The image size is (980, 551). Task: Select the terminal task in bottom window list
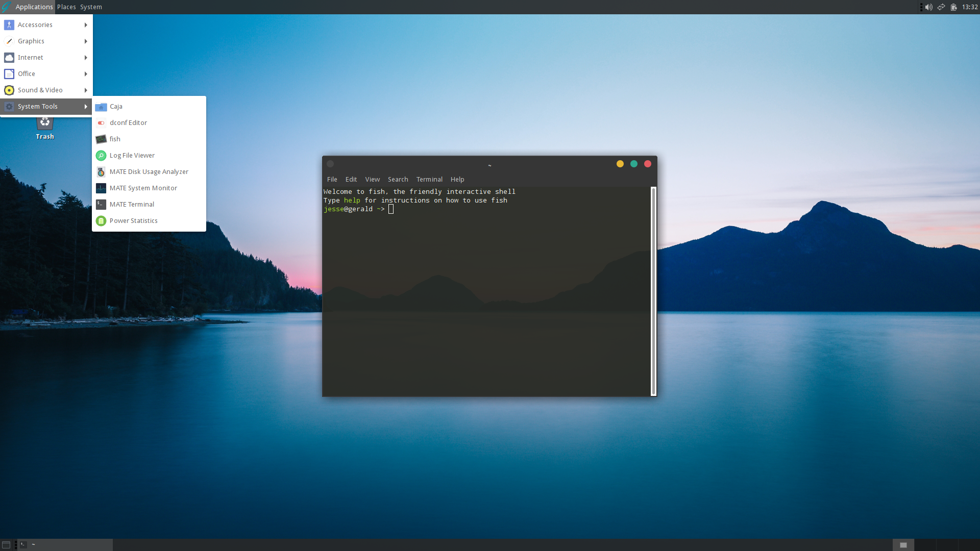coord(65,545)
